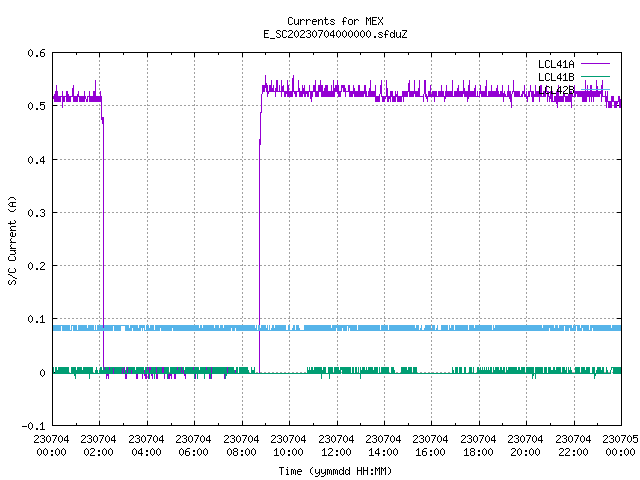Click the y-axis tick value -0.1
The width and height of the screenshot is (640, 480).
[x=33, y=426]
